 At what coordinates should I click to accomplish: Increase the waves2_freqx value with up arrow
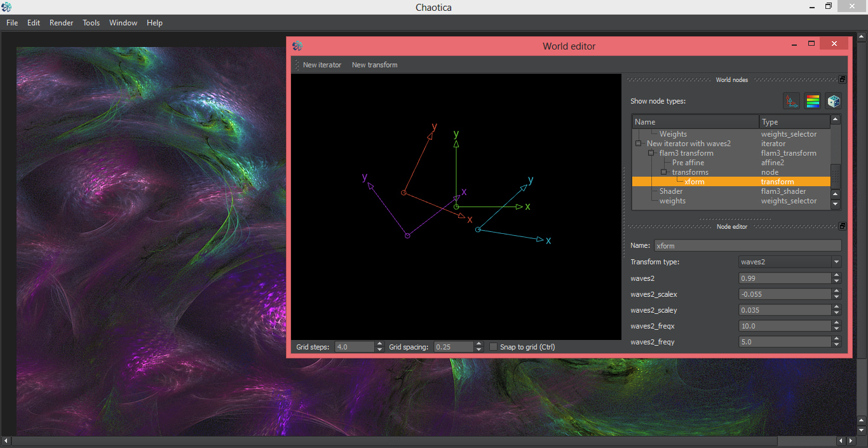coord(836,323)
